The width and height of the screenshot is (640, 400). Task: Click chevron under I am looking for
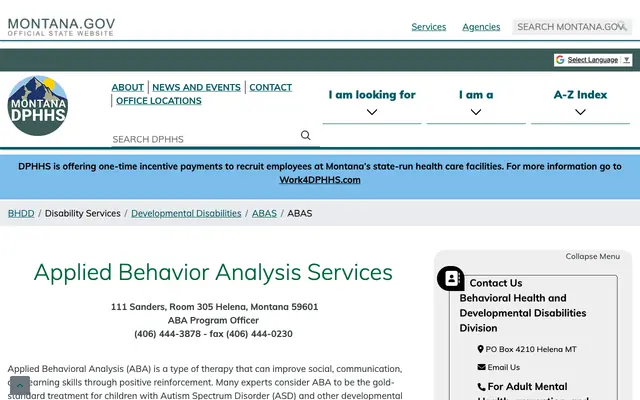pos(372,112)
